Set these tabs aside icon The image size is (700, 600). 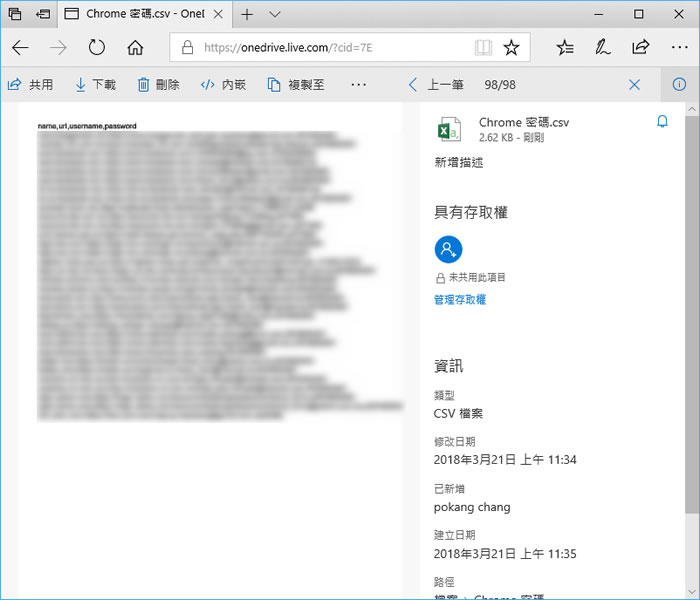click(43, 14)
